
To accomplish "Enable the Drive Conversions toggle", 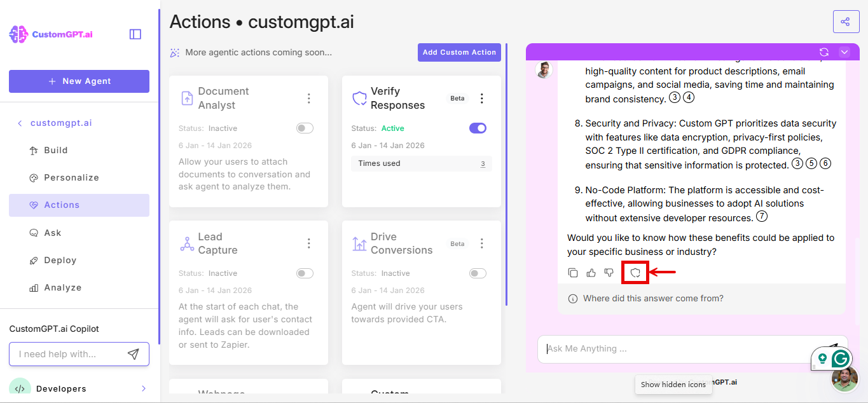I will [478, 273].
